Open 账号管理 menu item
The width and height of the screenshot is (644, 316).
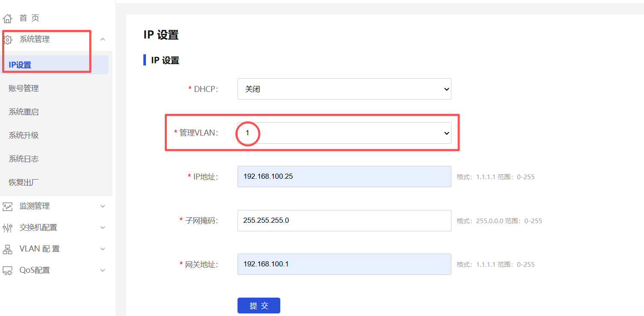(24, 89)
